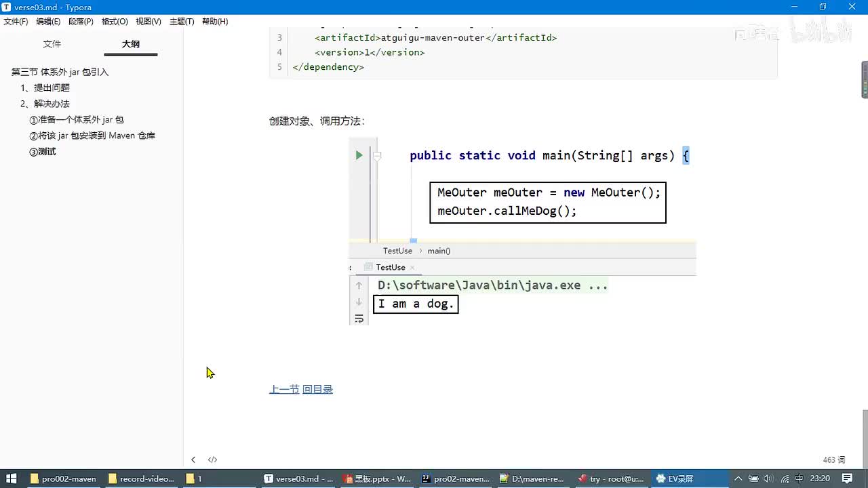
Task: Select outline item ②将该 jar 包安装到 Maven 仓库
Action: [x=92, y=136]
